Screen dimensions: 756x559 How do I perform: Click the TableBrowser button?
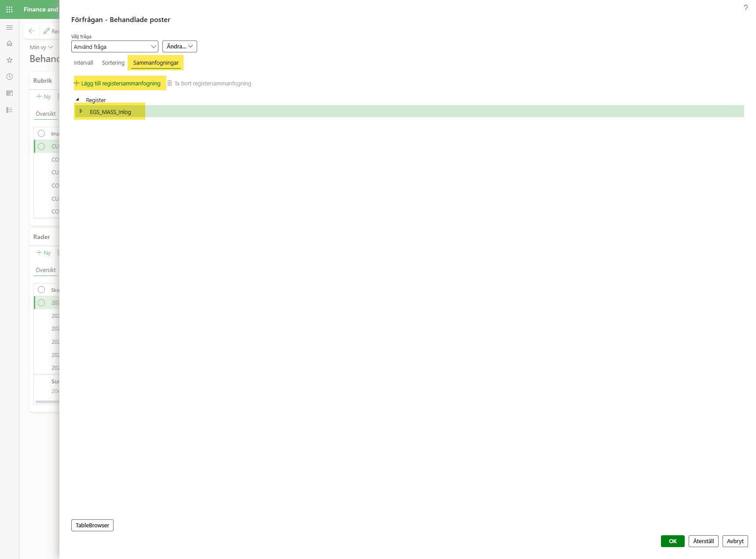(x=92, y=525)
